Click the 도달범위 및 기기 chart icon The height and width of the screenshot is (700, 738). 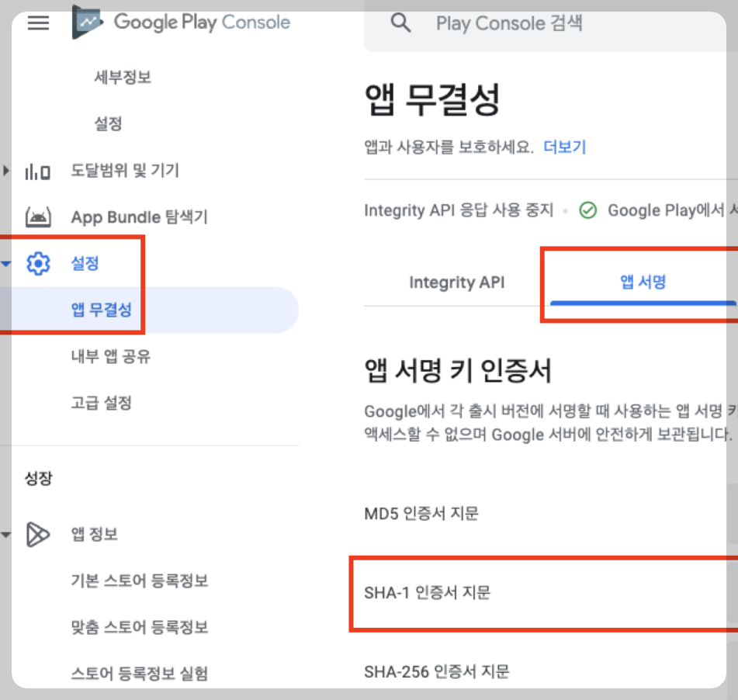[x=38, y=172]
